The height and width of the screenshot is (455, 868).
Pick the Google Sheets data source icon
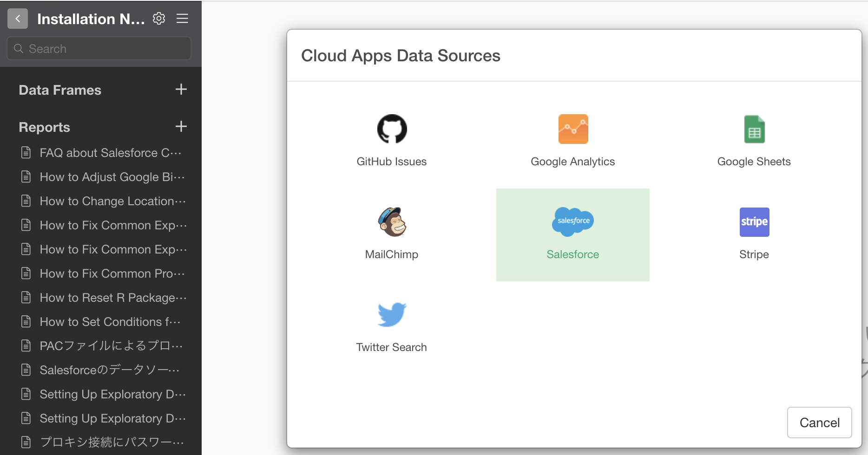point(754,130)
